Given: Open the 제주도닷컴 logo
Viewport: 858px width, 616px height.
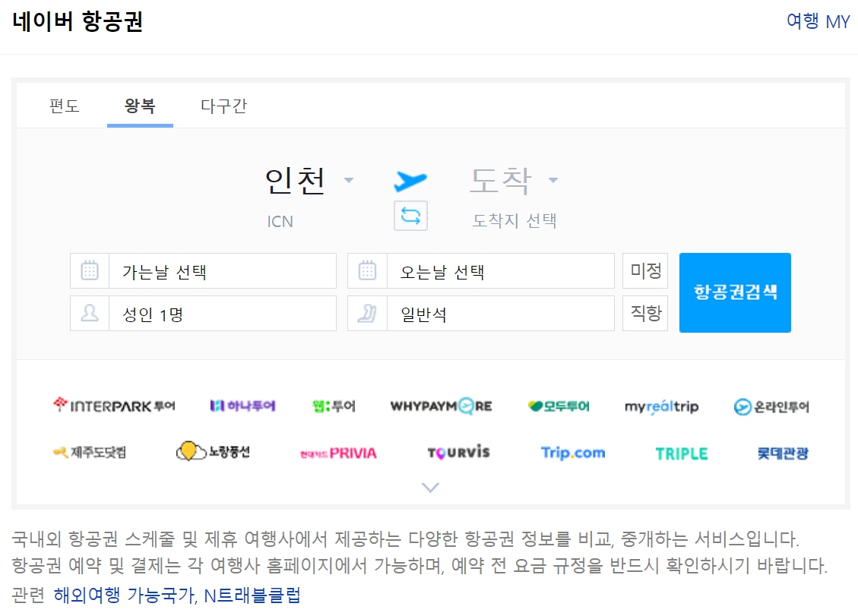Looking at the screenshot, I should tap(89, 453).
